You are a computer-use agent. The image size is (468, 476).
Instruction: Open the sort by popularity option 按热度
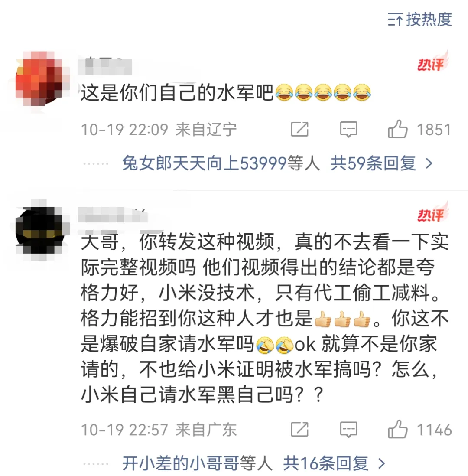(419, 20)
